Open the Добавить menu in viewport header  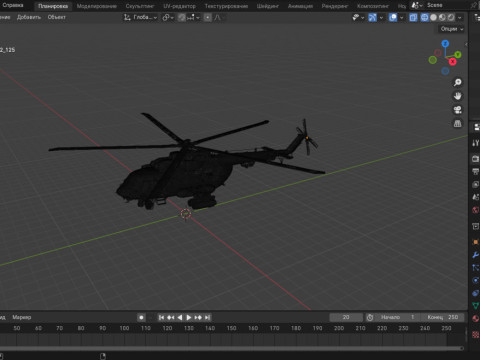(x=29, y=17)
